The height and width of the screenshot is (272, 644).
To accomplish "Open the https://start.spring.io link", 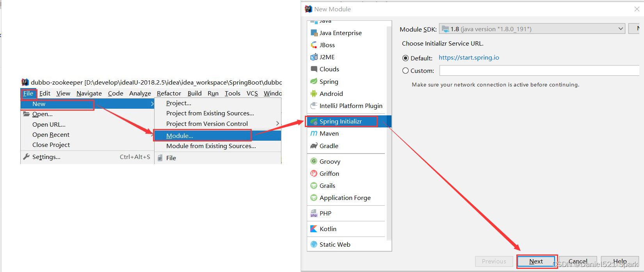I will click(469, 58).
